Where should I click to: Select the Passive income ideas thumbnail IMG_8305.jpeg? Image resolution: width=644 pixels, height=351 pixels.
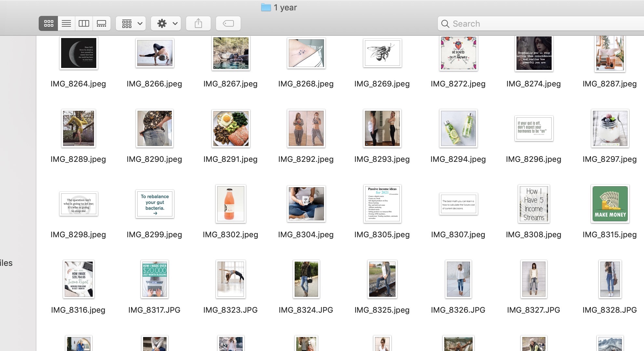(x=382, y=204)
